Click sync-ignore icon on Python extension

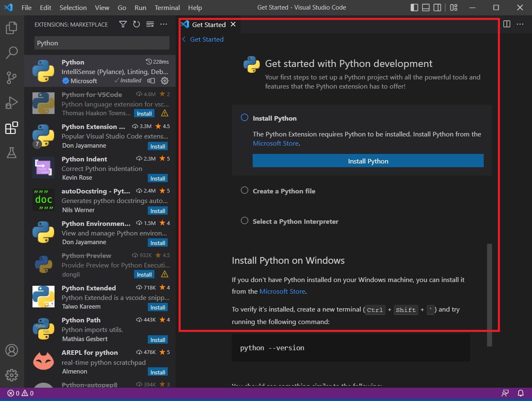click(x=151, y=81)
